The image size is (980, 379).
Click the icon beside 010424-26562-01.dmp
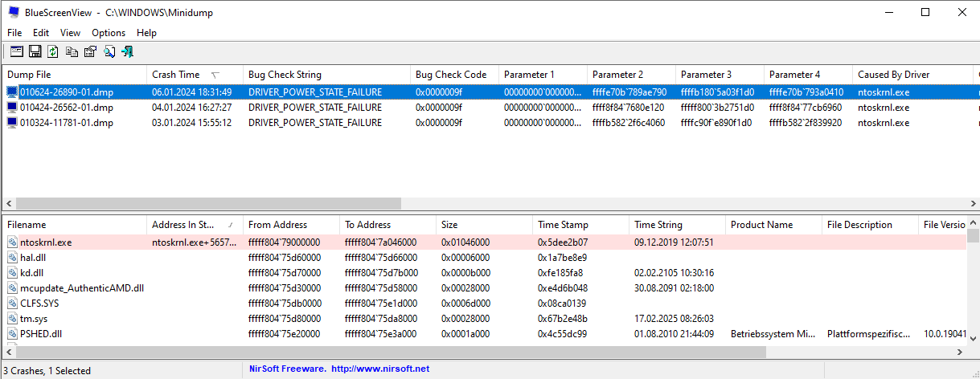12,108
